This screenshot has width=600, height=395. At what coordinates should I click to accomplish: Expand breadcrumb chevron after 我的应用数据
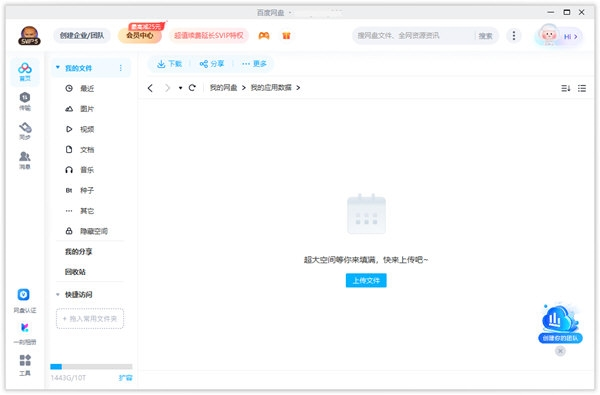(298, 88)
